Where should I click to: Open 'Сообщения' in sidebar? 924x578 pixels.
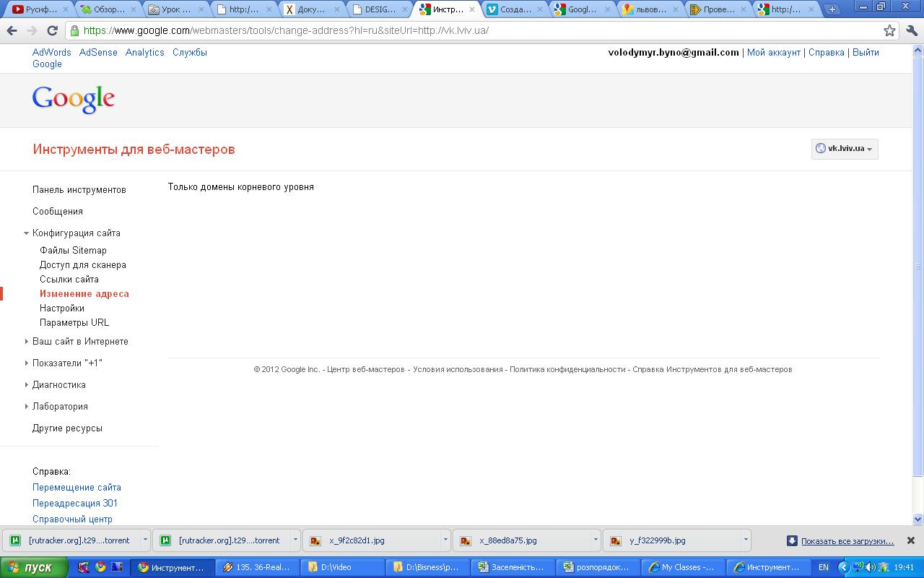pyautogui.click(x=58, y=211)
